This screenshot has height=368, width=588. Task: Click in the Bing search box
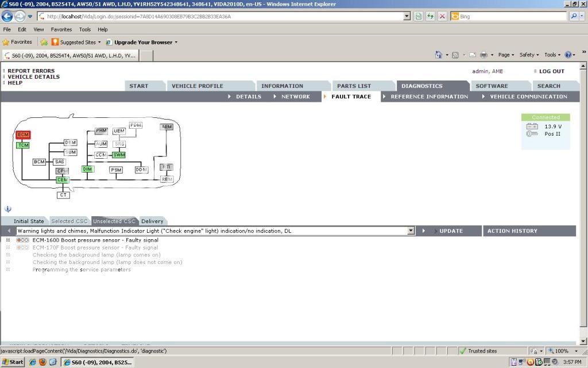[x=511, y=17]
